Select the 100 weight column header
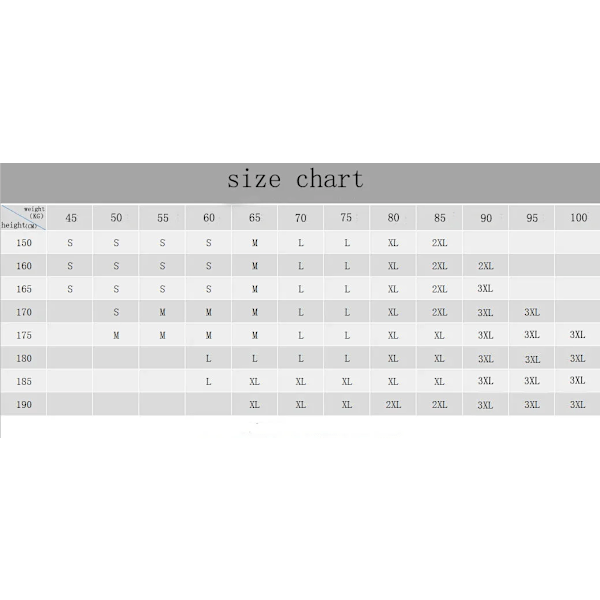This screenshot has width=600, height=600. pos(578,217)
